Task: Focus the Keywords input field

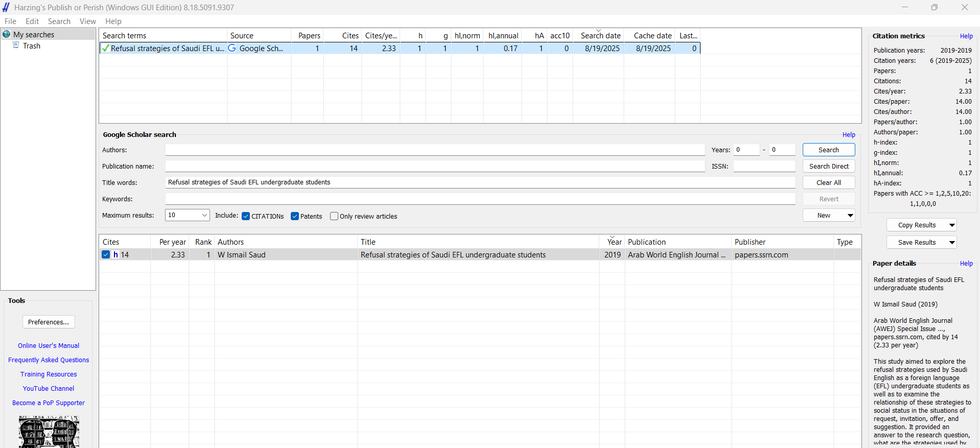Action: point(480,199)
